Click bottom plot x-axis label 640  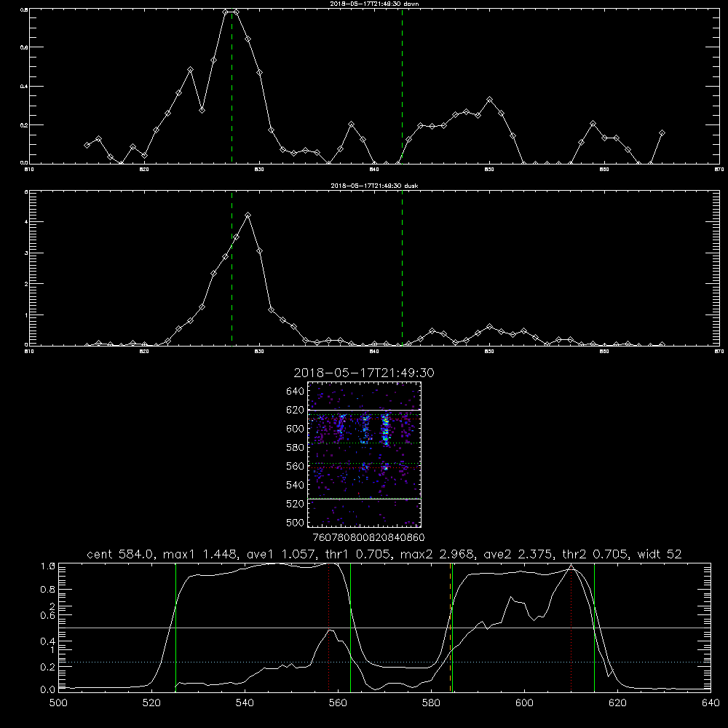tap(711, 703)
